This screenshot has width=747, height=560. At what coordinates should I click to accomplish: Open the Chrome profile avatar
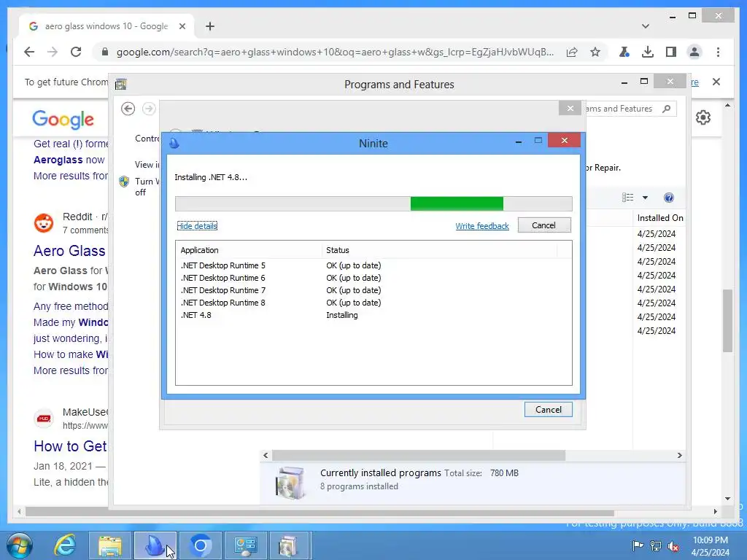click(694, 52)
